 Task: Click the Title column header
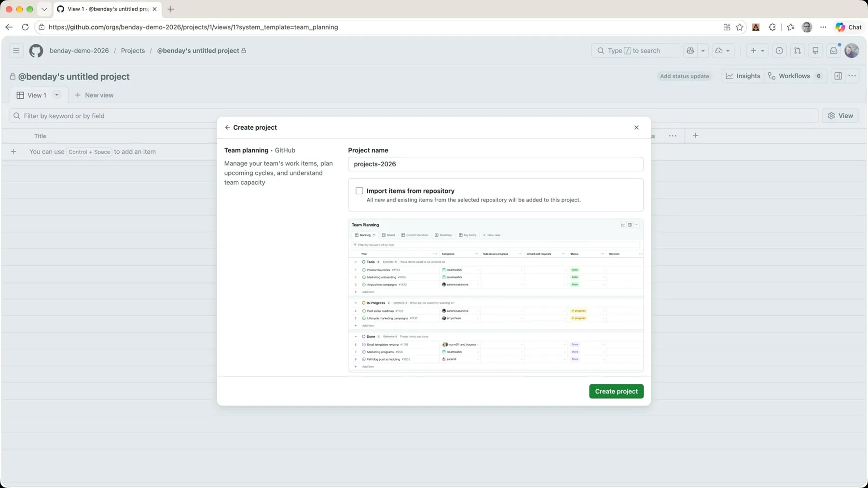(40, 136)
